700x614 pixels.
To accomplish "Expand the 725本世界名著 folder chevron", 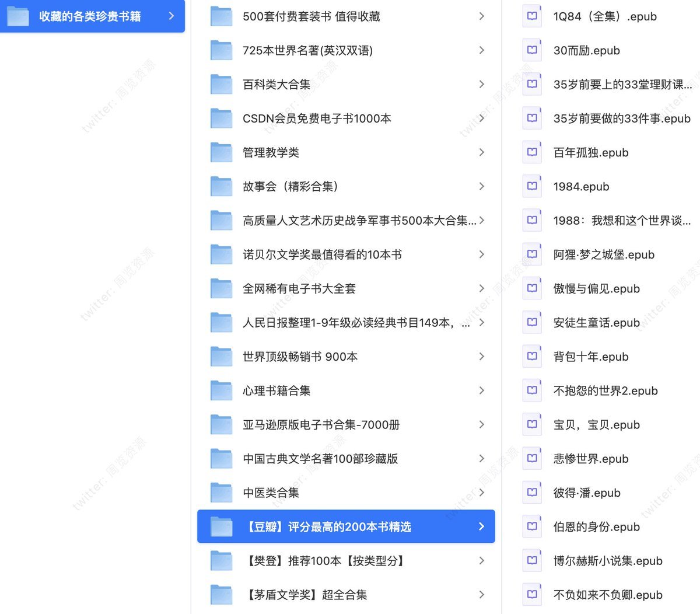I will pyautogui.click(x=481, y=50).
